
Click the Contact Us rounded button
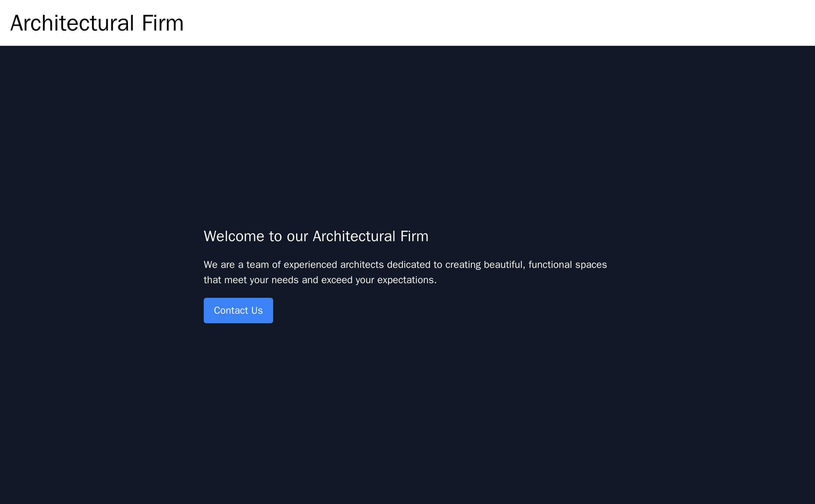237,310
